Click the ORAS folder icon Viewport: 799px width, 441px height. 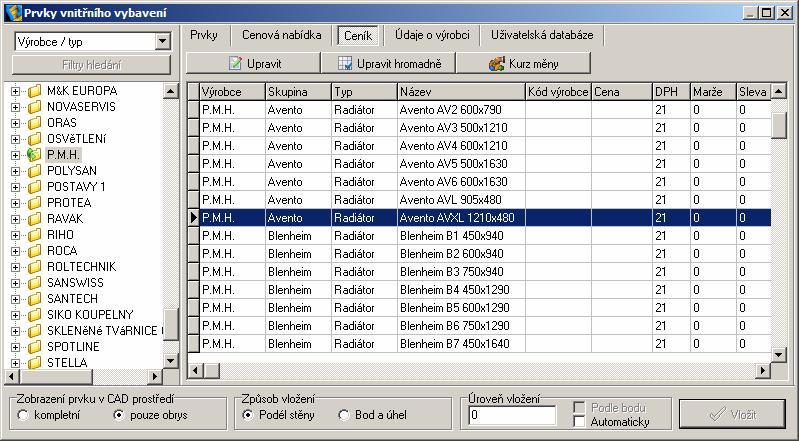pos(34,123)
